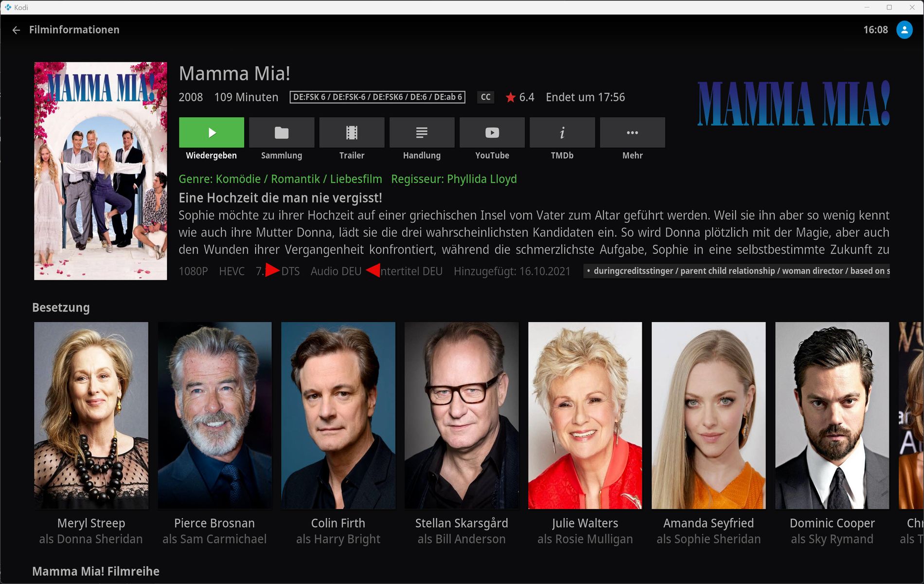Click the Regisseur: Phyllida Lloyd link

point(454,179)
